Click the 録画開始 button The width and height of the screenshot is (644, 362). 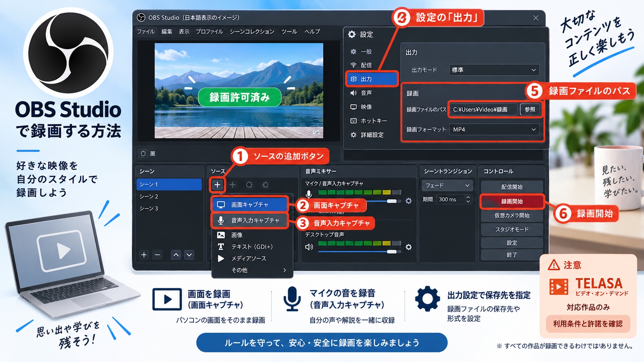click(512, 202)
